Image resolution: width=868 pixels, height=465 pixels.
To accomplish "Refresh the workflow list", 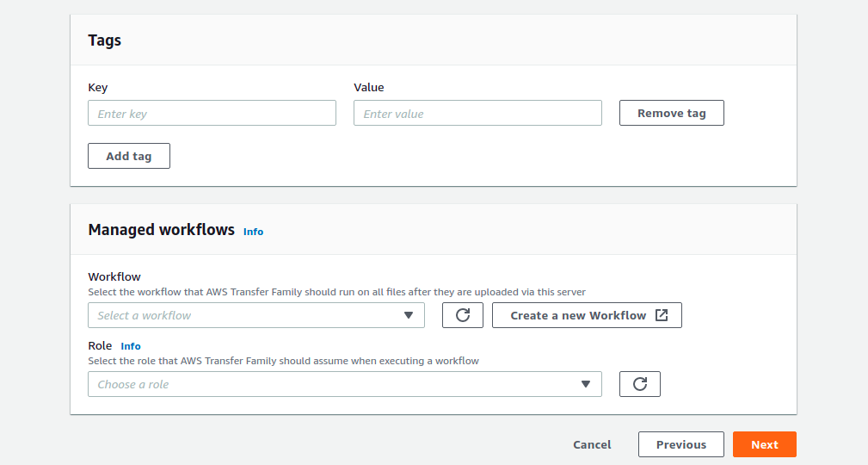I will pos(462,315).
